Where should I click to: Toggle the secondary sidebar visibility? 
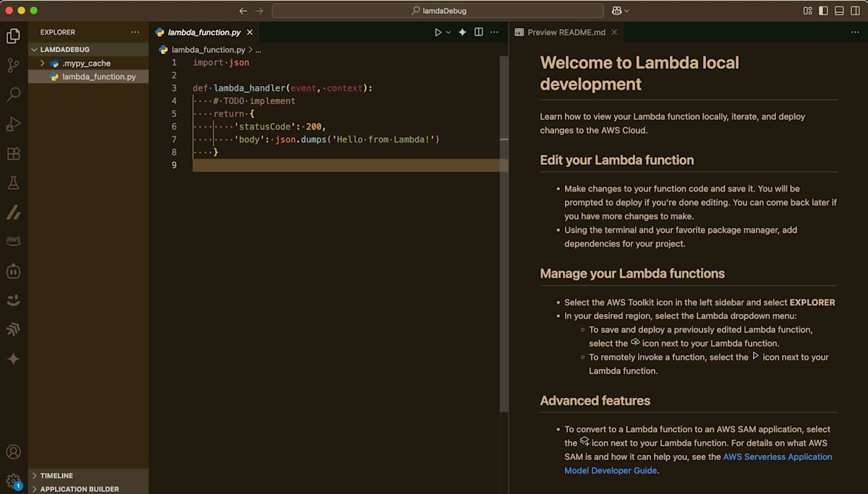click(x=855, y=11)
